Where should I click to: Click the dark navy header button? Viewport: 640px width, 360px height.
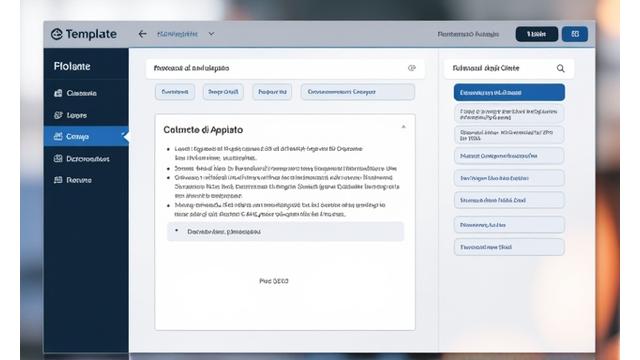536,34
